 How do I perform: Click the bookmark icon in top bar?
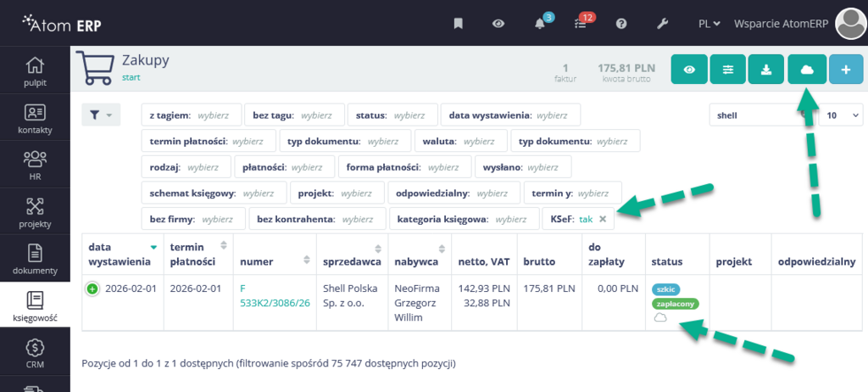tap(459, 24)
